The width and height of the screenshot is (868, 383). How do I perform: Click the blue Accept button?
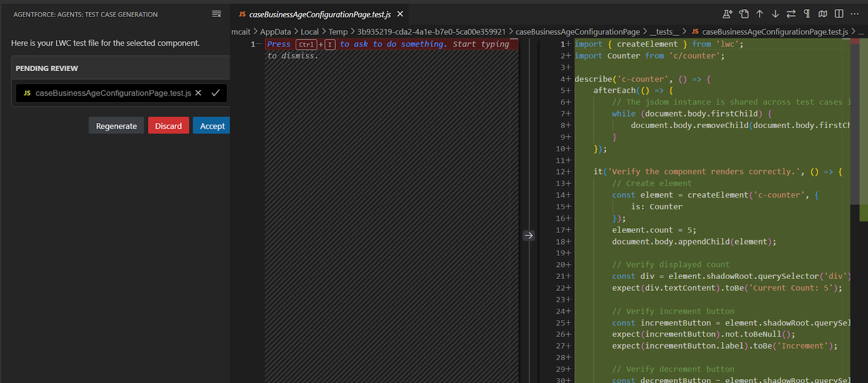pos(212,126)
